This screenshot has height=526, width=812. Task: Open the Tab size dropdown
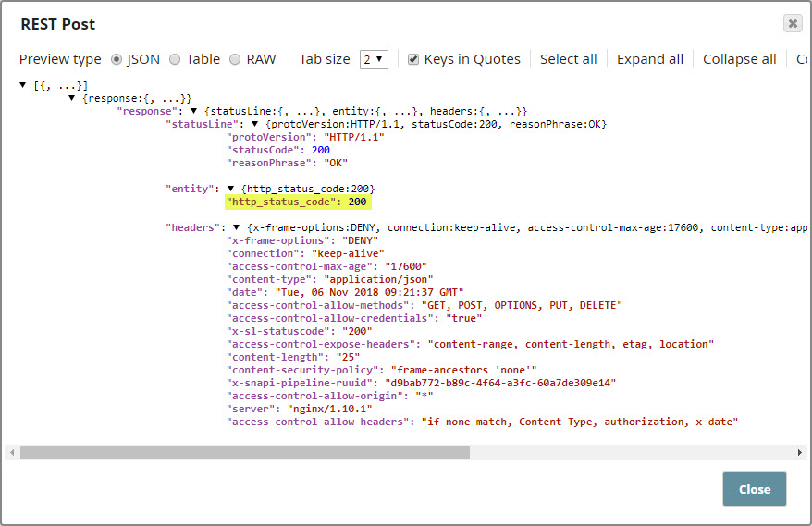tap(374, 59)
